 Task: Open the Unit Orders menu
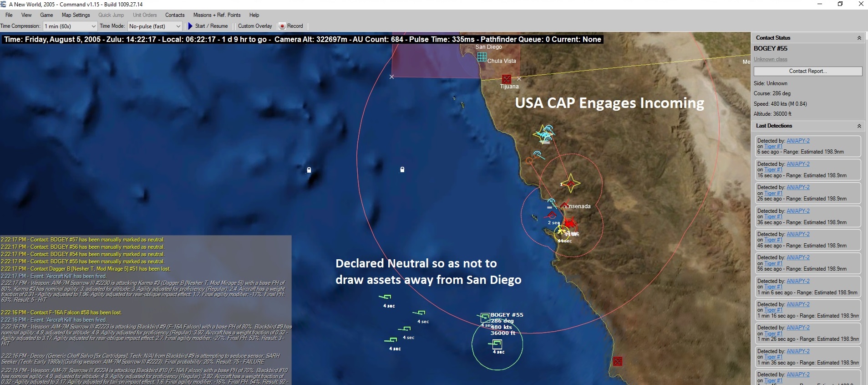click(x=145, y=15)
